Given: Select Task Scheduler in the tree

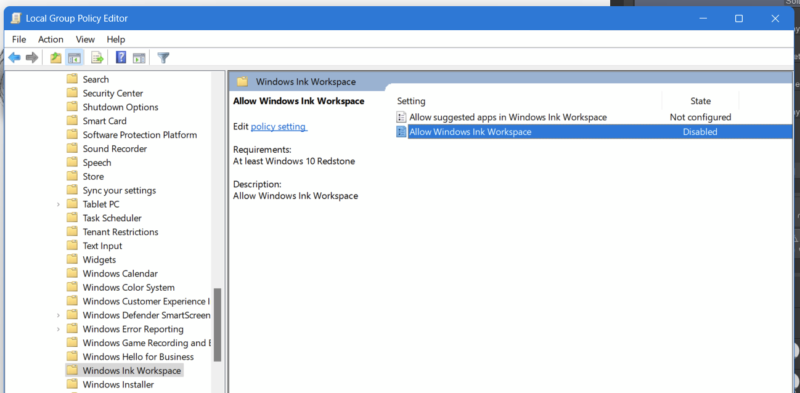Looking at the screenshot, I should click(112, 218).
